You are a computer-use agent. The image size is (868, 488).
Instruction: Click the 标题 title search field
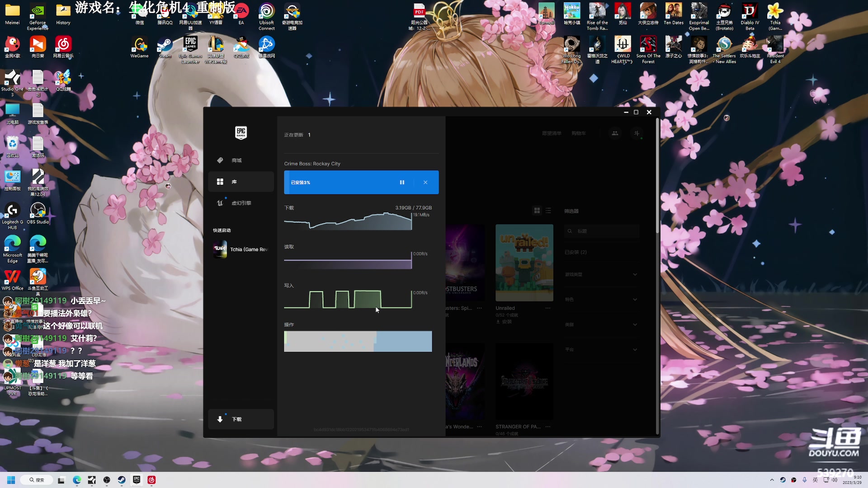tap(602, 231)
